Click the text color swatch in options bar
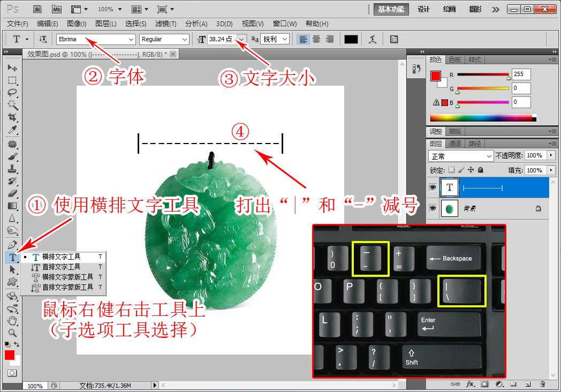This screenshot has height=392, width=561. tap(351, 39)
